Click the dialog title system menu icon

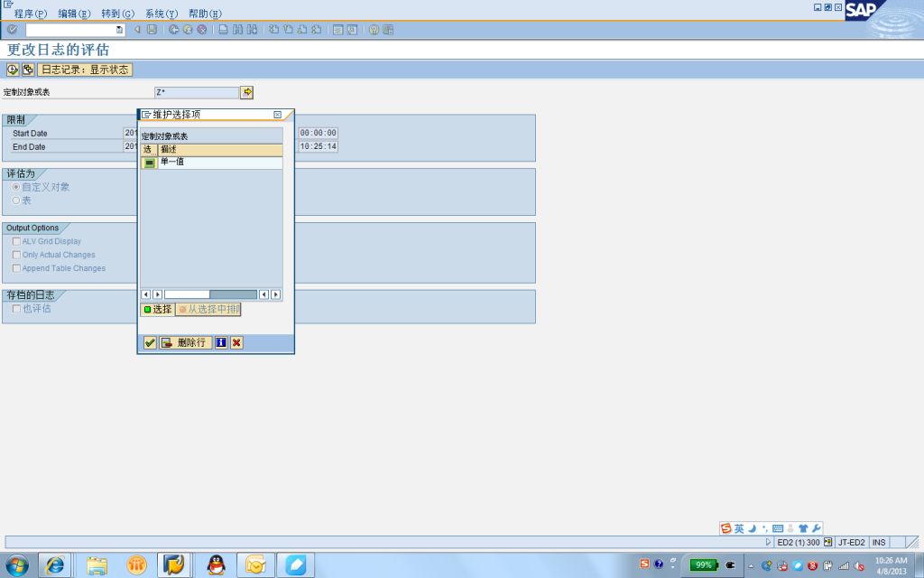coord(146,115)
